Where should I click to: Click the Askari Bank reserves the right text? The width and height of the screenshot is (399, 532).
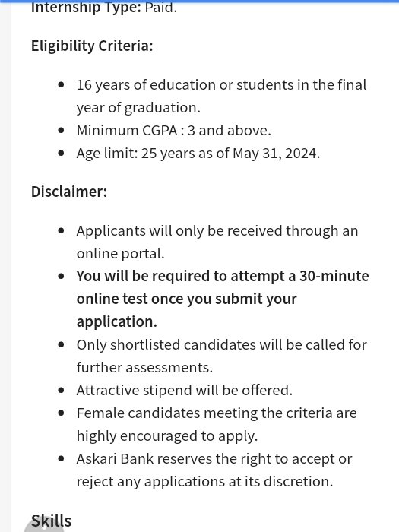click(x=214, y=470)
